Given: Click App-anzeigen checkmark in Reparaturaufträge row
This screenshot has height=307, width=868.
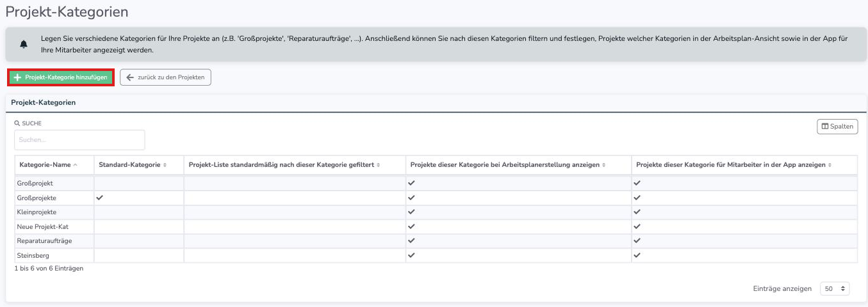Looking at the screenshot, I should point(637,241).
